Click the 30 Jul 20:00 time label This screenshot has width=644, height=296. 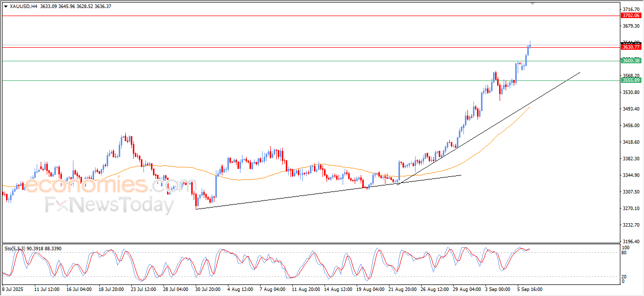(208, 289)
